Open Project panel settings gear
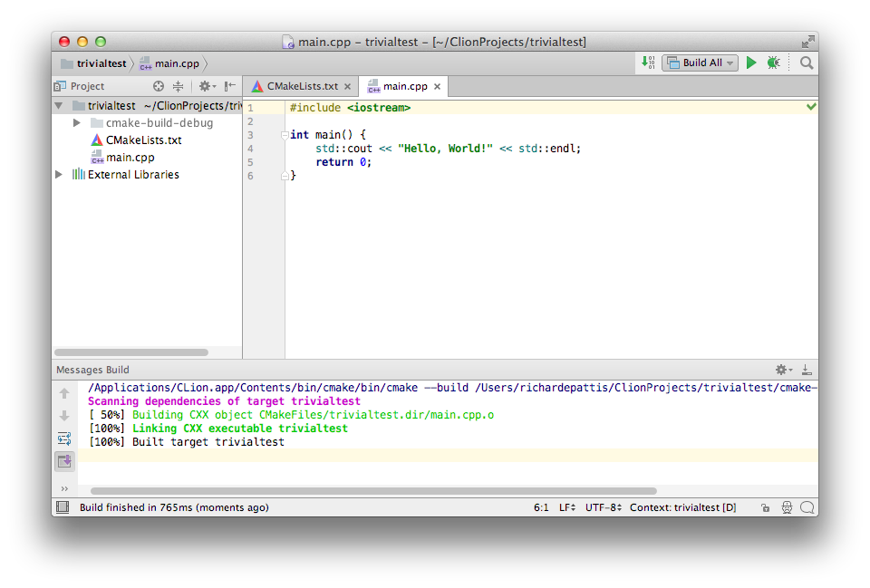Viewport: 870px width, 588px height. pos(206,85)
